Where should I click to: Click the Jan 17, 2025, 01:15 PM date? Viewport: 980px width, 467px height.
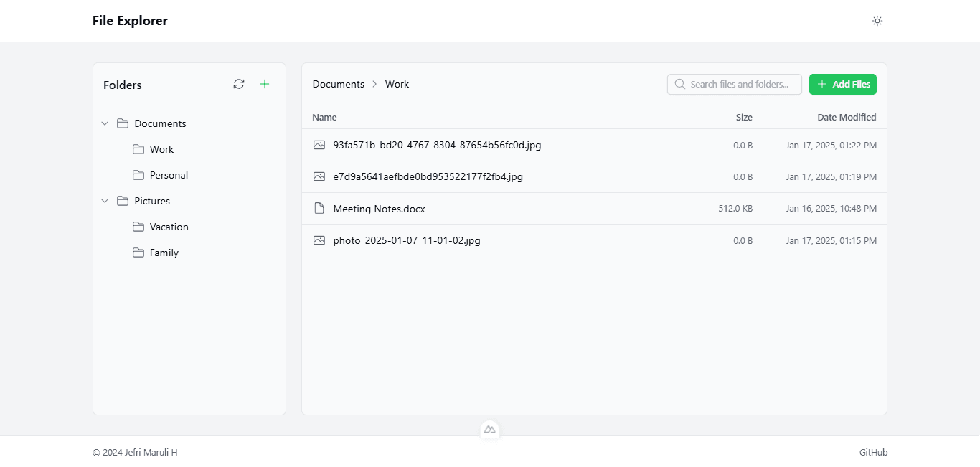[x=831, y=241]
